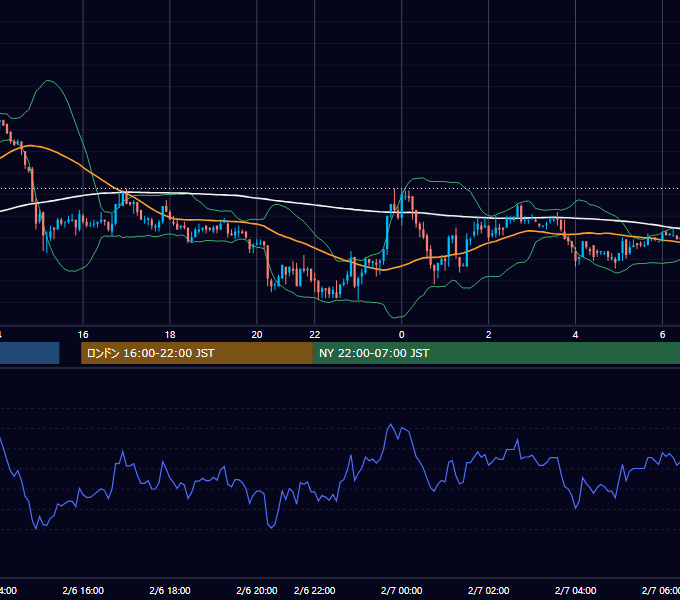
Task: Click the "2/7 00:00" date label
Action: pos(402,590)
